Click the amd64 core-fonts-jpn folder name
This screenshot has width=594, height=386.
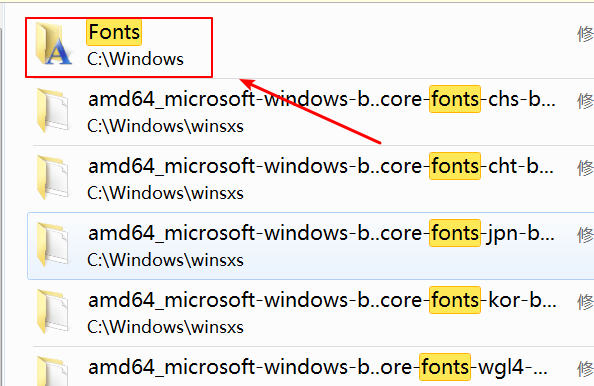pyautogui.click(x=321, y=233)
